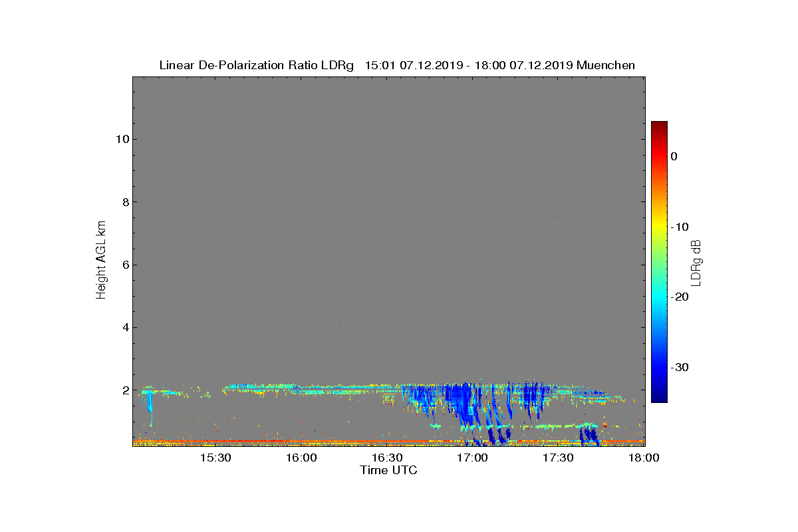
Task: Click the colorbar value '-10'
Action: 678,227
